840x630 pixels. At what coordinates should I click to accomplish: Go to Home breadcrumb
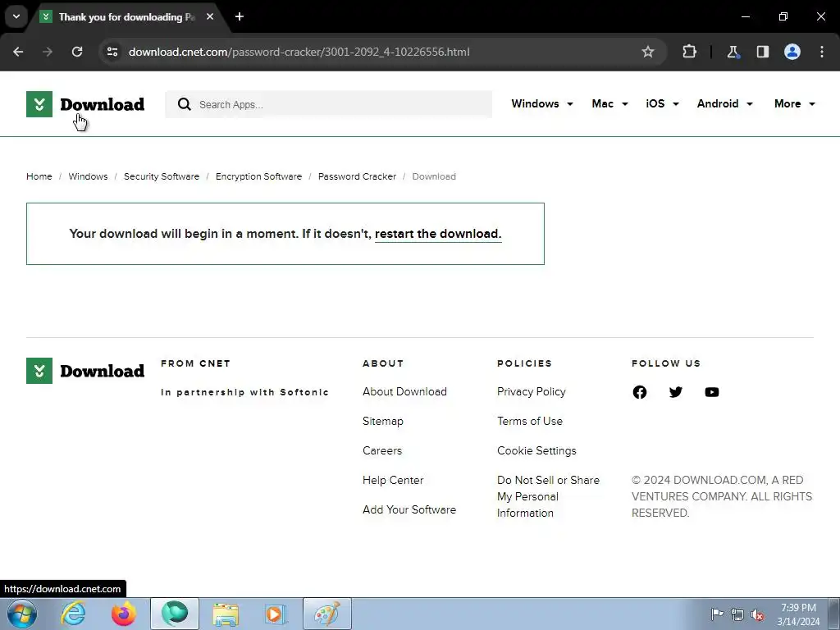point(39,176)
